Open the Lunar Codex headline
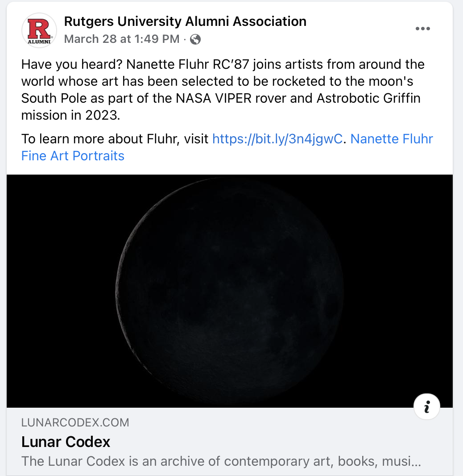This screenshot has height=476, width=463. point(66,442)
